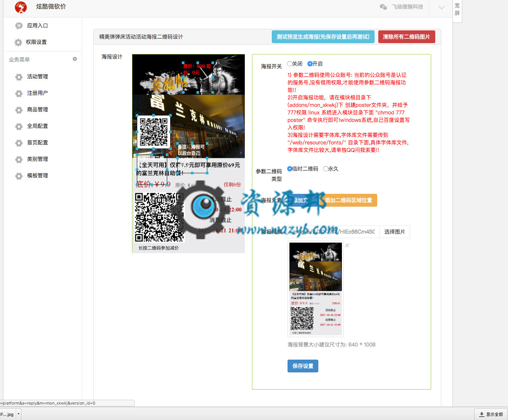Click the gear icon beside 商品管理

pos(19,110)
